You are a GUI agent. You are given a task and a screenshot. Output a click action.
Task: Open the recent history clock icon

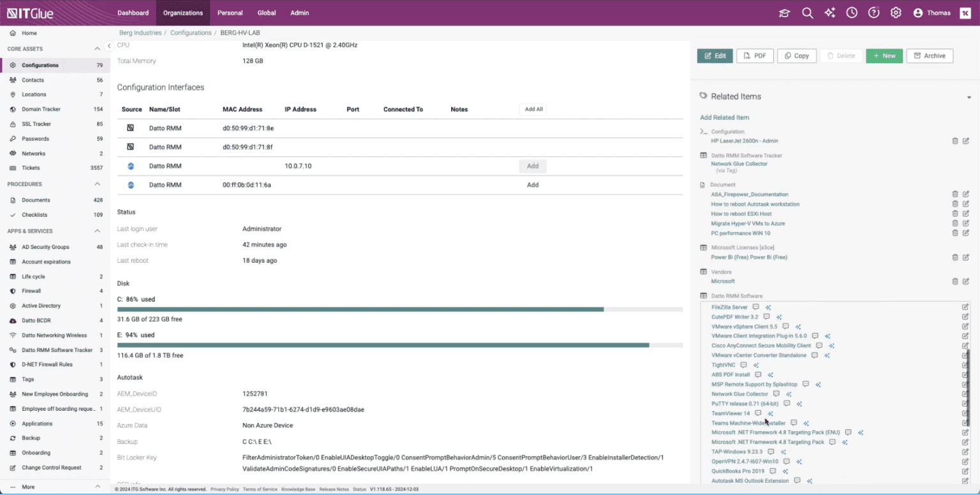852,13
